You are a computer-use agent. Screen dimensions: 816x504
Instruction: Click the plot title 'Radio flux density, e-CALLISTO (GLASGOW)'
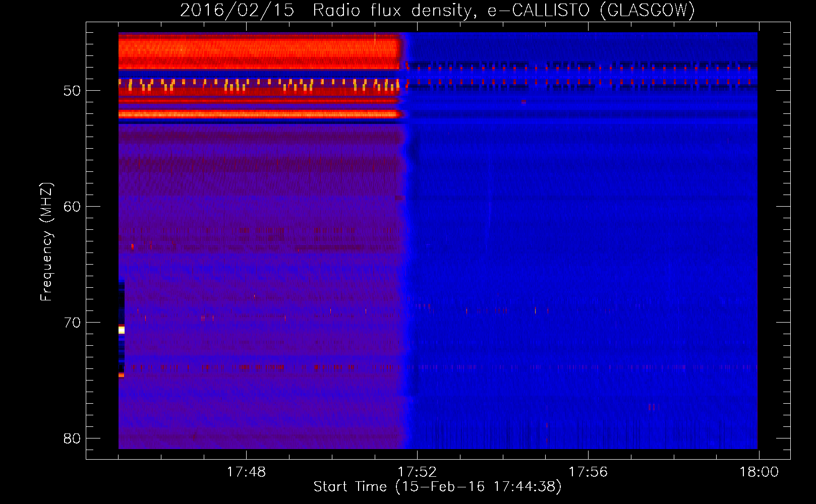coord(504,11)
